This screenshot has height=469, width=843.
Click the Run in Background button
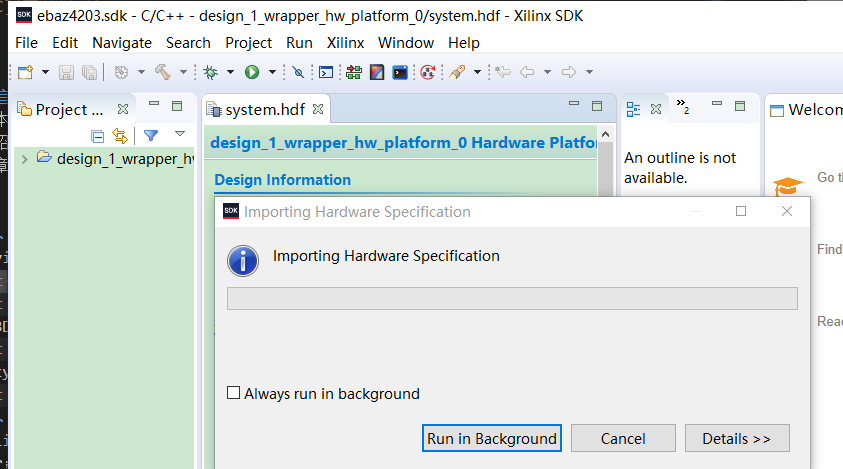tap(492, 438)
